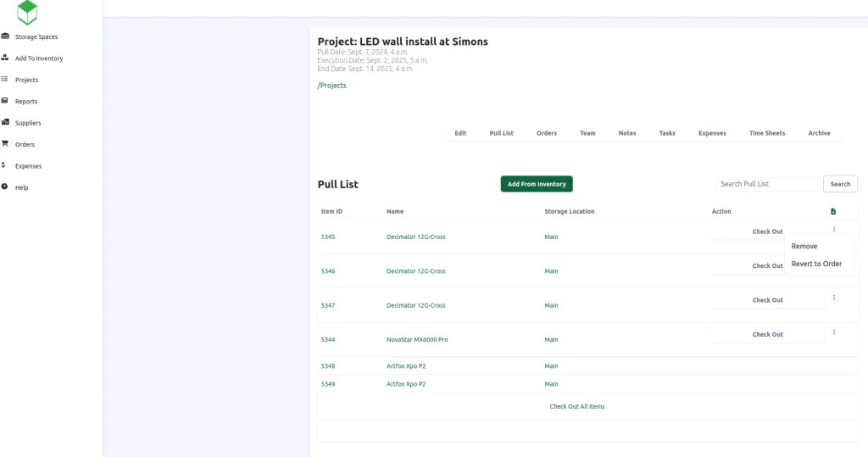868x457 pixels.
Task: Open the Orders sidebar link
Action: point(25,145)
